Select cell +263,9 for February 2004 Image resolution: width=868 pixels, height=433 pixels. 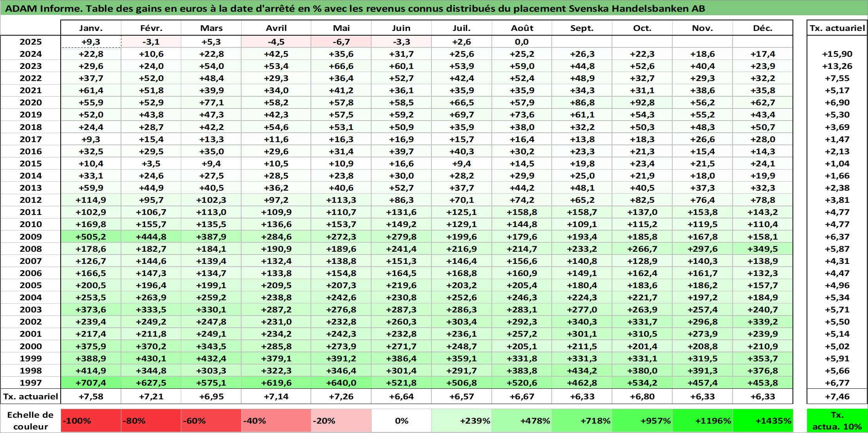pos(151,297)
